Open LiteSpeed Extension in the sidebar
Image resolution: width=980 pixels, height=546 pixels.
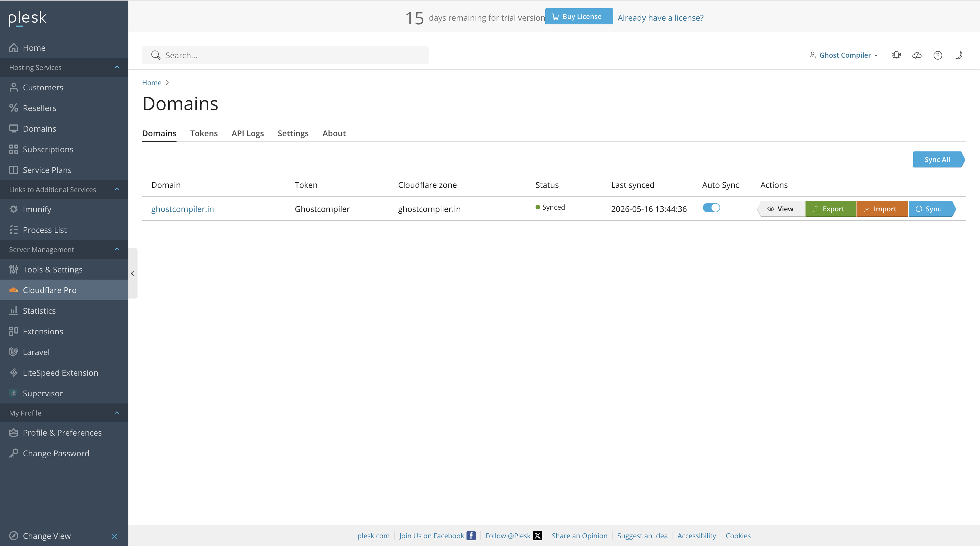tap(64, 373)
